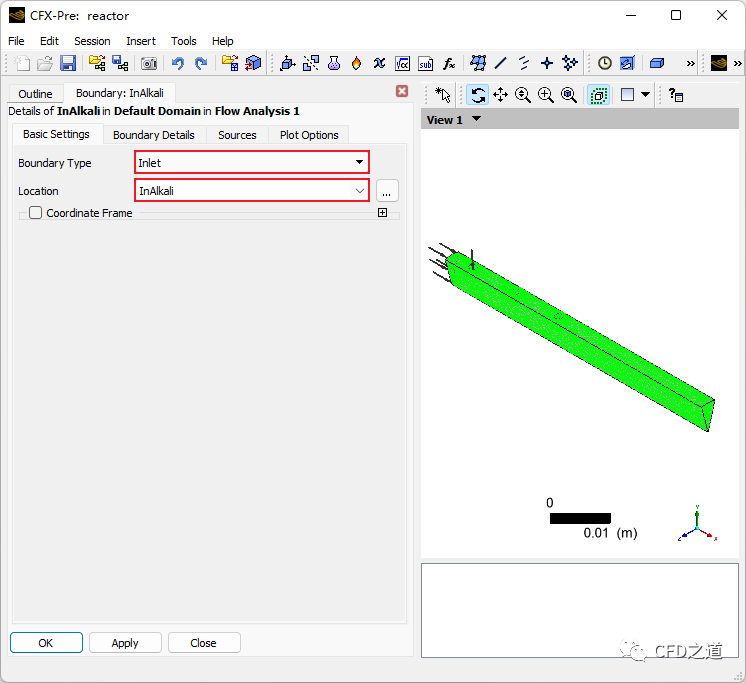Toggle the highlighting icon in viewer toolbar
Image resolution: width=746 pixels, height=683 pixels.
click(x=598, y=95)
